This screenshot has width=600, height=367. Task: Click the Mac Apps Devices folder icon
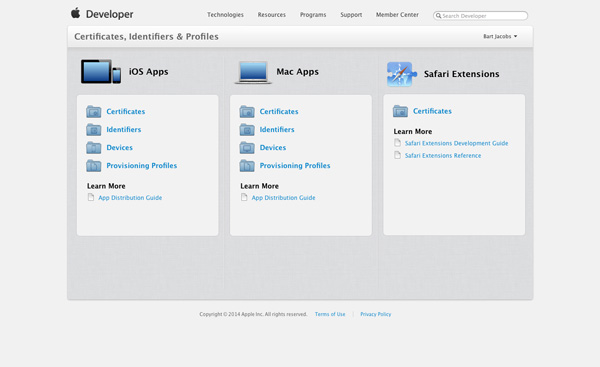247,147
